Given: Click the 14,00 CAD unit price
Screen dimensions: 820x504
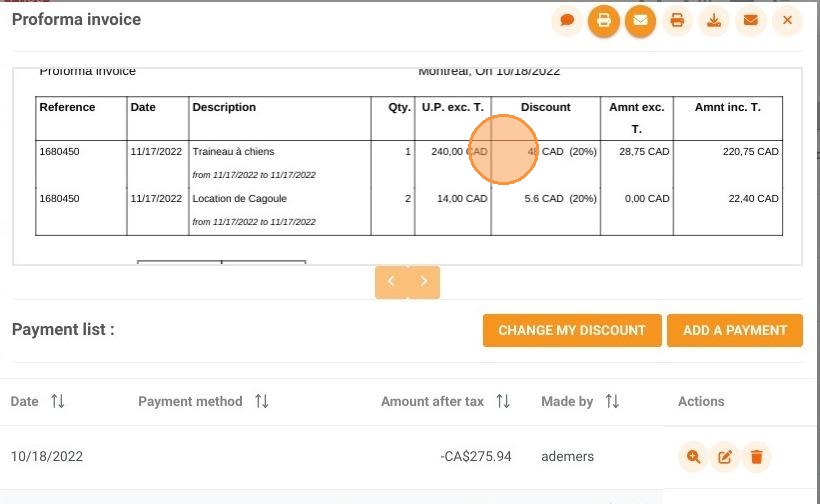Looking at the screenshot, I should tap(462, 199).
